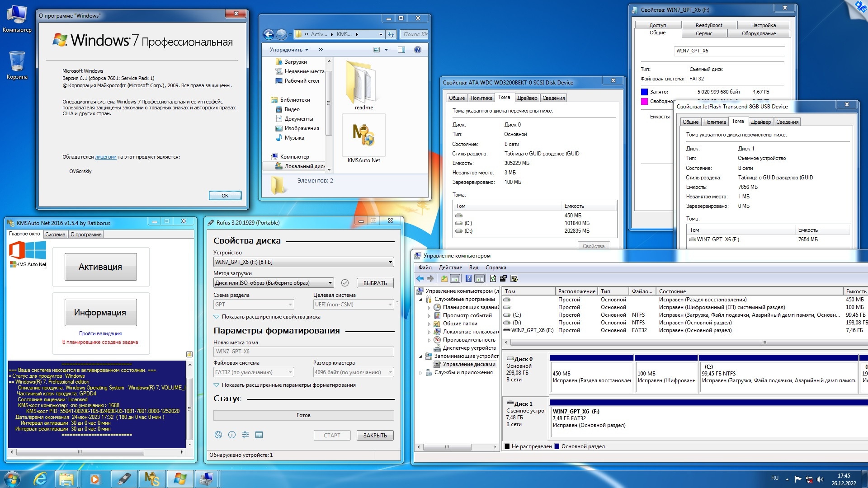
Task: Click the Информация button in KMSAuto Net
Action: pyautogui.click(x=100, y=313)
